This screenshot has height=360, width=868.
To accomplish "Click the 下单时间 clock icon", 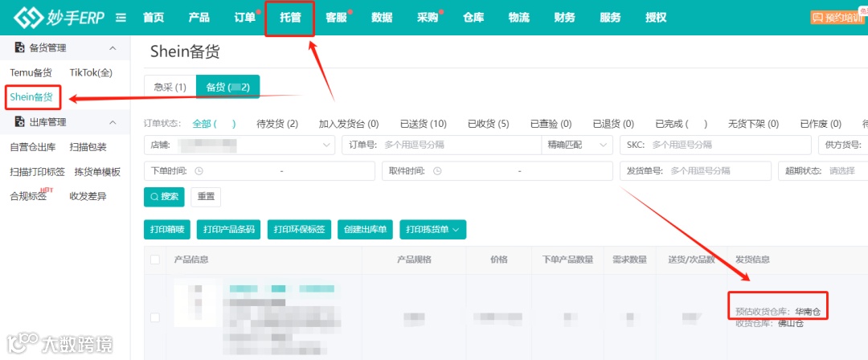I will [x=199, y=171].
